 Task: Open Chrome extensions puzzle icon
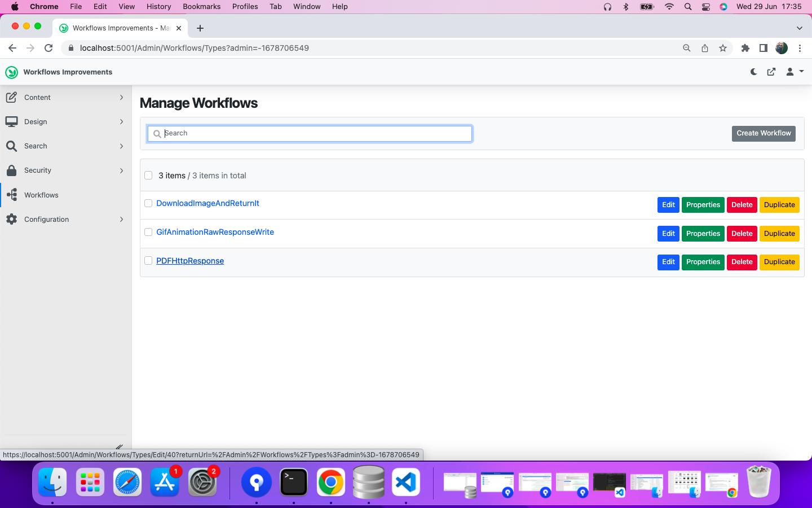click(745, 48)
